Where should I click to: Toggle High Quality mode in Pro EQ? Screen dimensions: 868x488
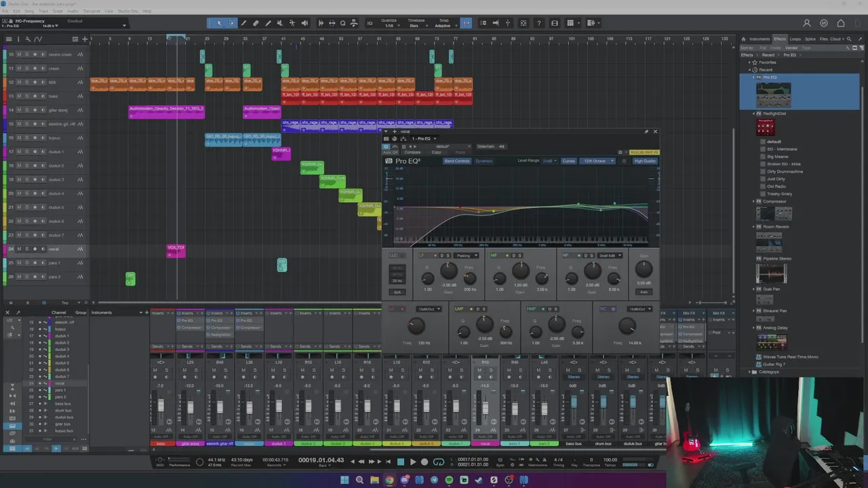coord(644,161)
